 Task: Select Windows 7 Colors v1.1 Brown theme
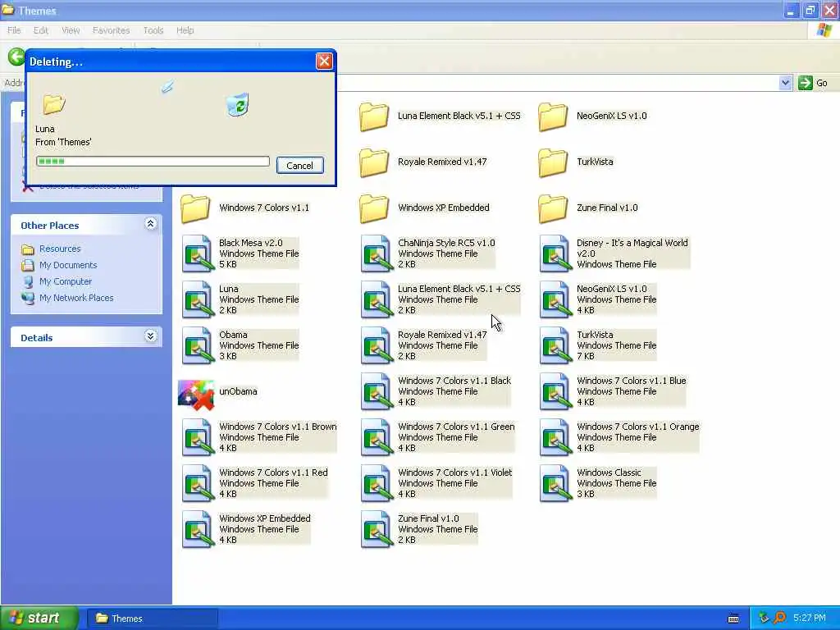(x=259, y=438)
